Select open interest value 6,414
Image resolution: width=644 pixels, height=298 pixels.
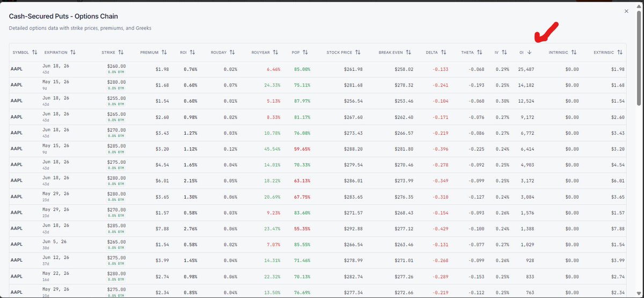pyautogui.click(x=528, y=149)
